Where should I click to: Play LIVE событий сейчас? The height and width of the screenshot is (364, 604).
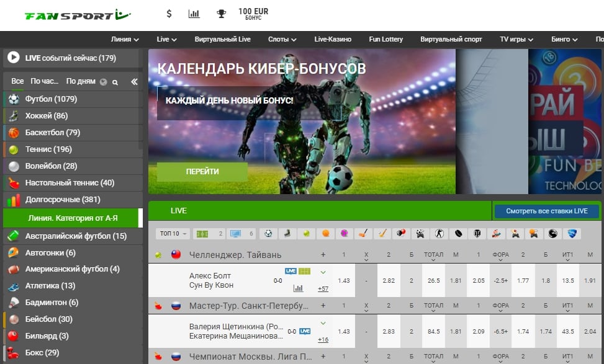[13, 58]
